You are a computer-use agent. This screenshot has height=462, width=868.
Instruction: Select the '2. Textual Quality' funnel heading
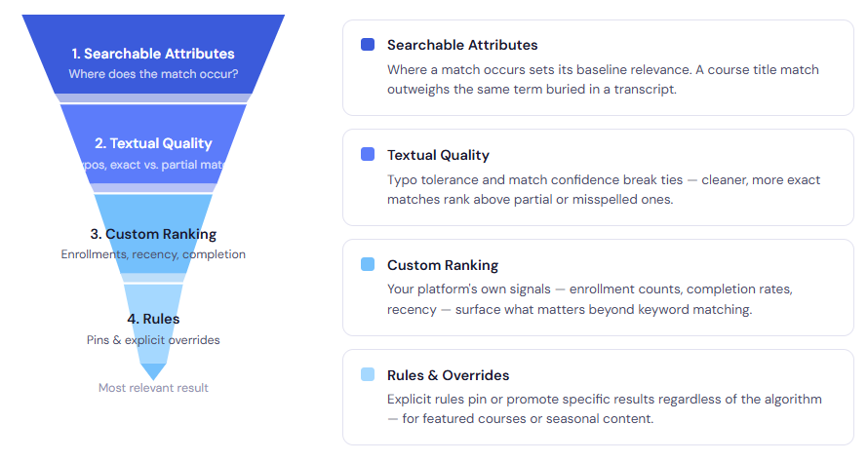153,143
